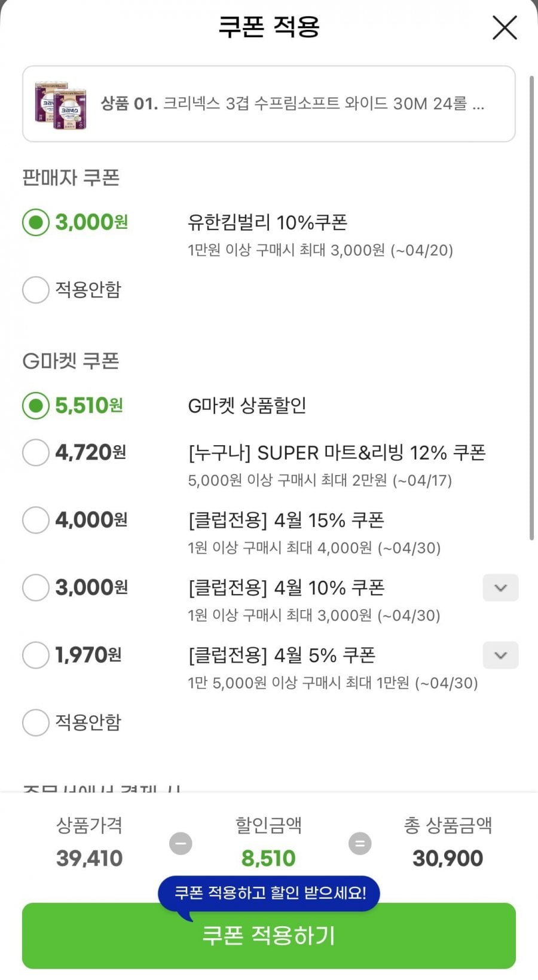Click the [누구나] SUPER 마트&리빙 12% 쿠폰 text

pos(337,453)
